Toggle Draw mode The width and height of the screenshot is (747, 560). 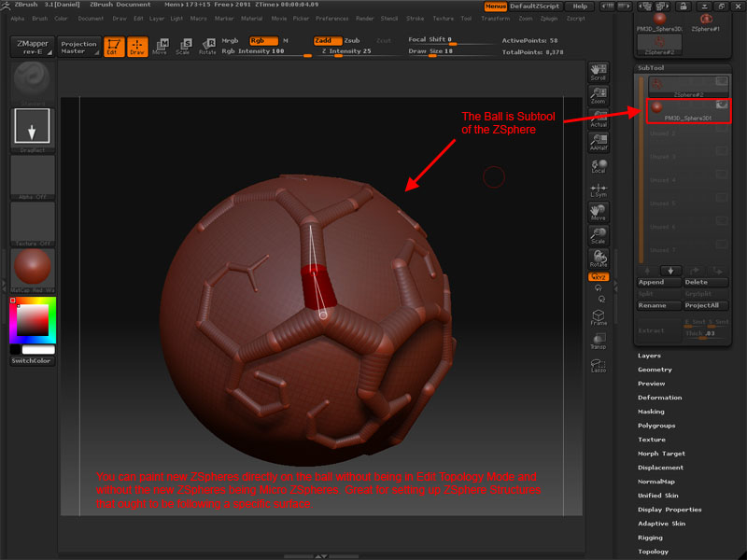click(137, 46)
